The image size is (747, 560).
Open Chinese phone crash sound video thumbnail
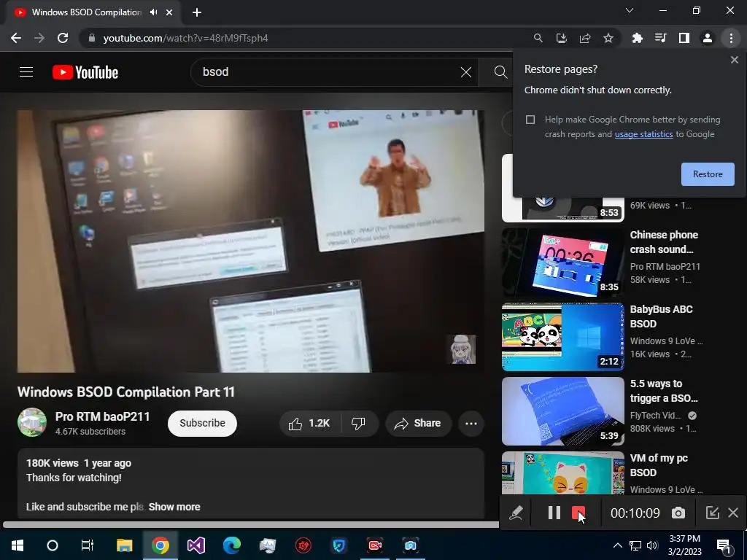click(562, 262)
